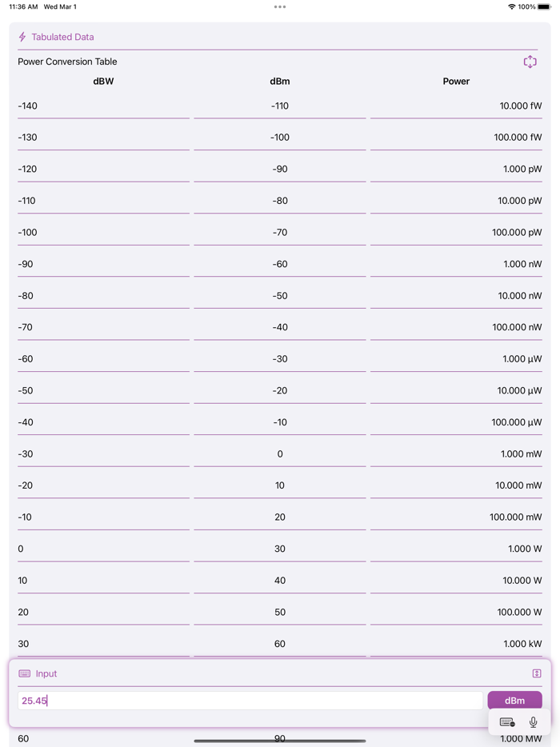Click the input field containing 25.45
This screenshot has width=560, height=747.
(x=250, y=701)
